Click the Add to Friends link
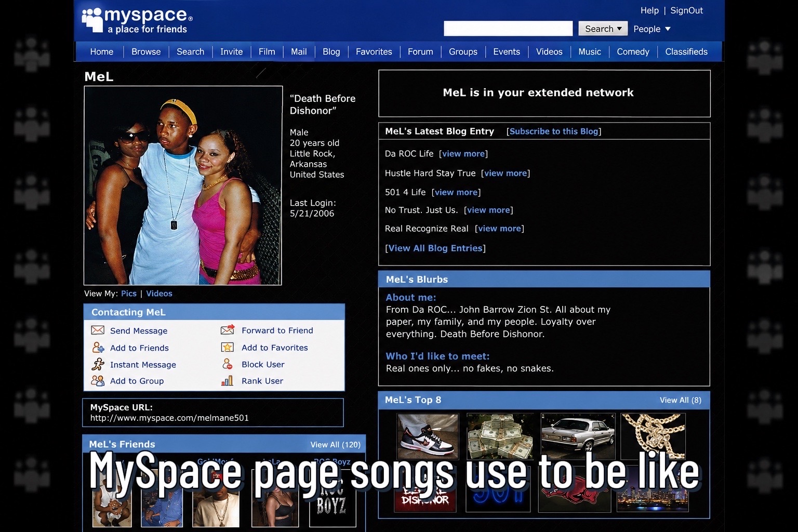 (x=139, y=348)
